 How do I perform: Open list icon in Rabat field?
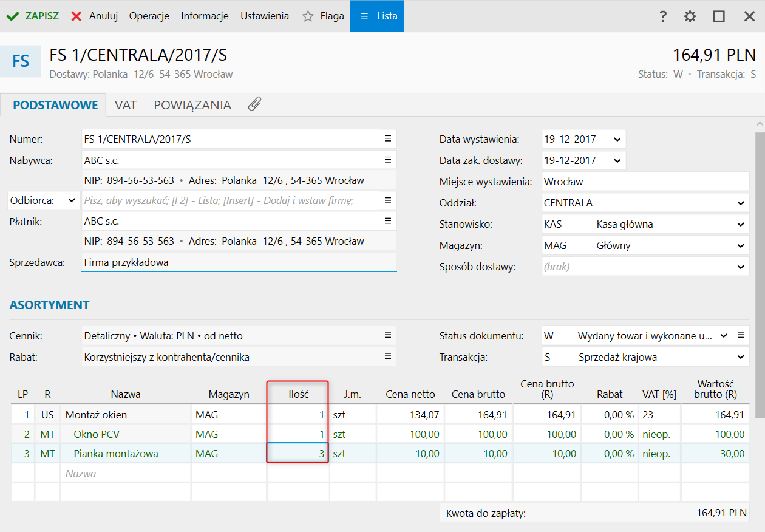tap(387, 357)
